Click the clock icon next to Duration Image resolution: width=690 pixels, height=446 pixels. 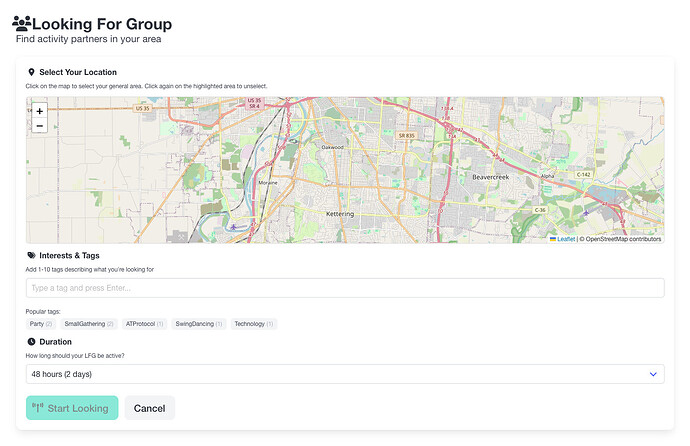(31, 341)
